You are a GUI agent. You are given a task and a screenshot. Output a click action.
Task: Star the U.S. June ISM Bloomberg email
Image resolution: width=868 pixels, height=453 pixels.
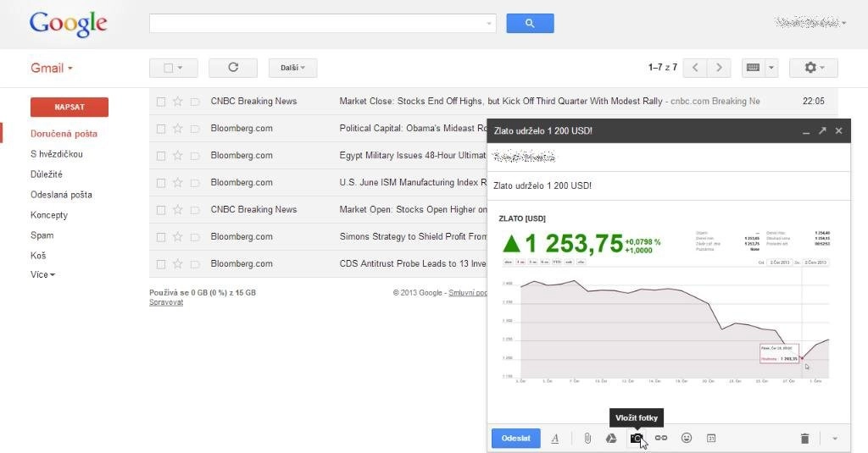point(178,183)
